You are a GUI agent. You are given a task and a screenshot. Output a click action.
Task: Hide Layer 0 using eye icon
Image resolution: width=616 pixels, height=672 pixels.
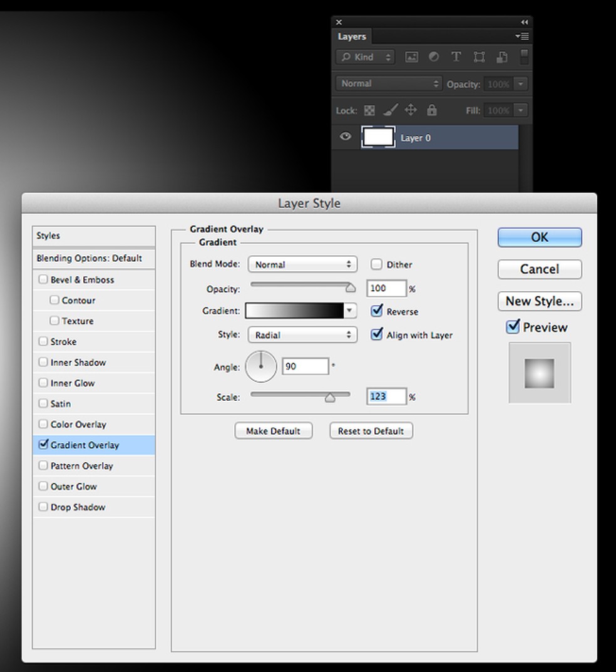(346, 137)
